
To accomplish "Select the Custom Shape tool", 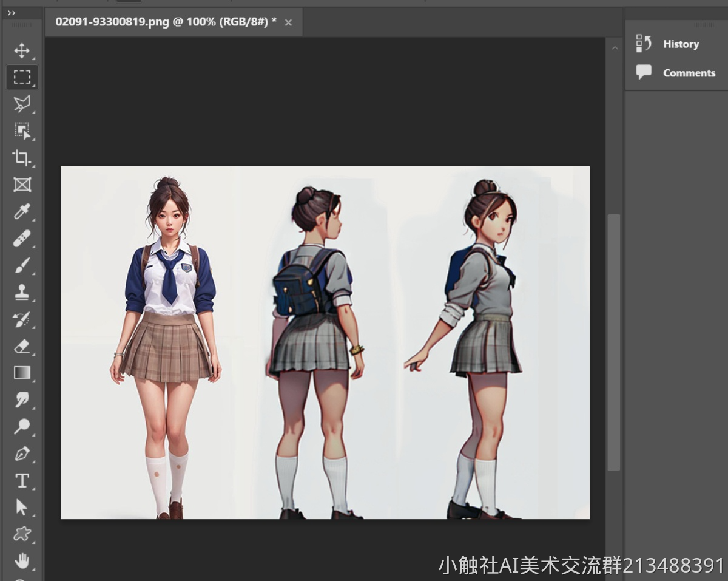I will [22, 534].
